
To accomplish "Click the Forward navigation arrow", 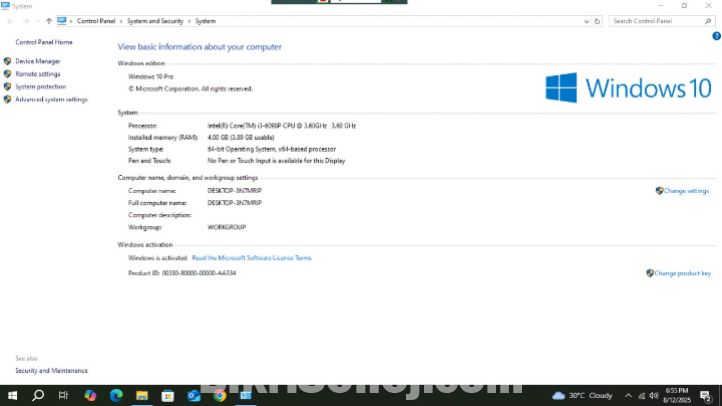I will pyautogui.click(x=26, y=21).
